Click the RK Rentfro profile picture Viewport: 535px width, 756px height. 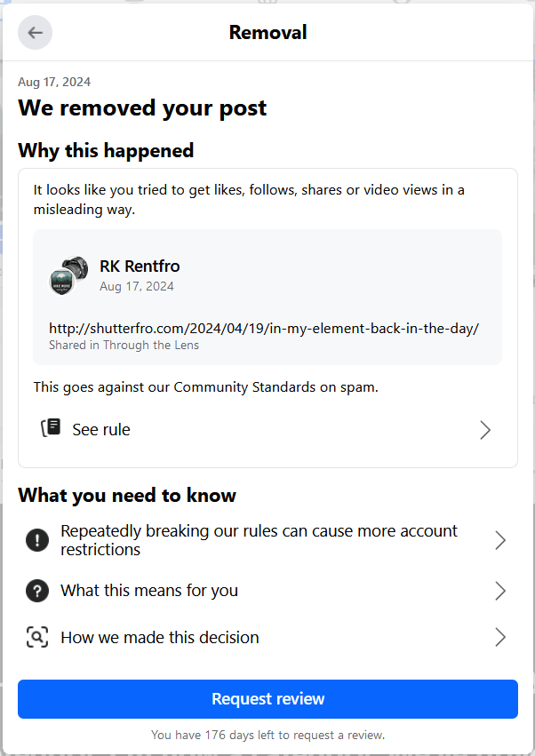point(68,275)
